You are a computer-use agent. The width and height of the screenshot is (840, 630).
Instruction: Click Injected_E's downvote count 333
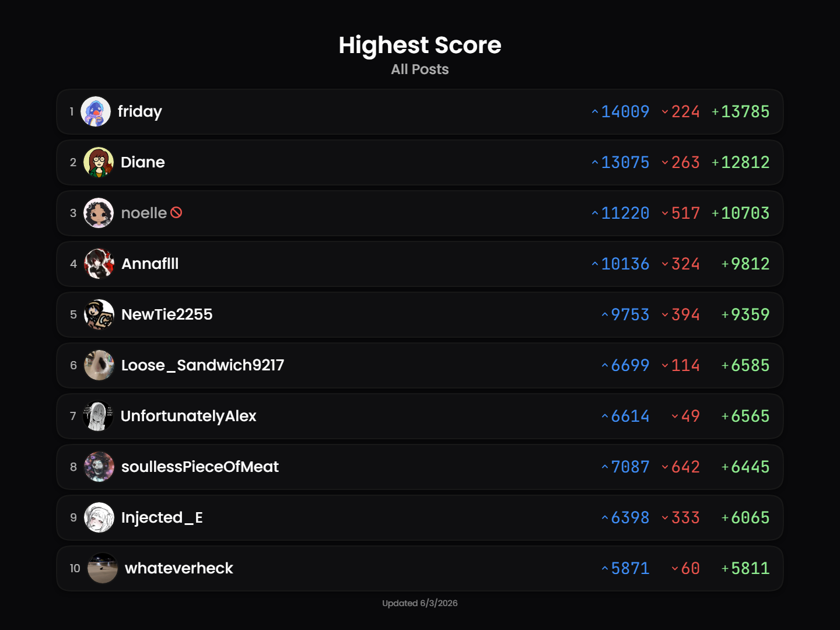click(681, 517)
